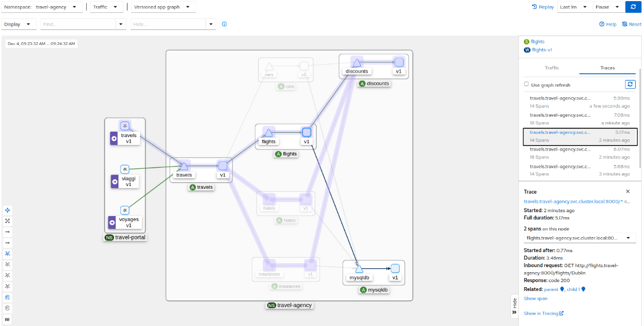The width and height of the screenshot is (644, 326).
Task: Click the info icon beside the Hide filter
Action: click(x=224, y=24)
